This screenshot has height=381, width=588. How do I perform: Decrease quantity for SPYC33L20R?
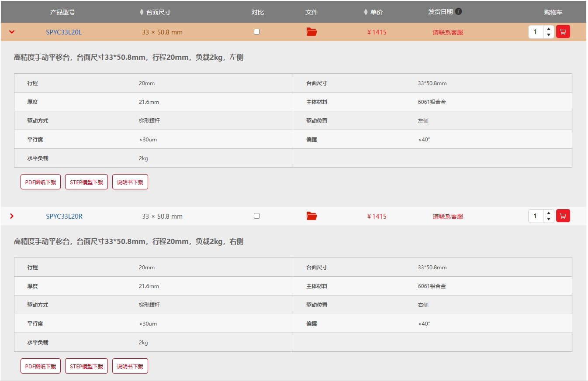click(x=549, y=219)
